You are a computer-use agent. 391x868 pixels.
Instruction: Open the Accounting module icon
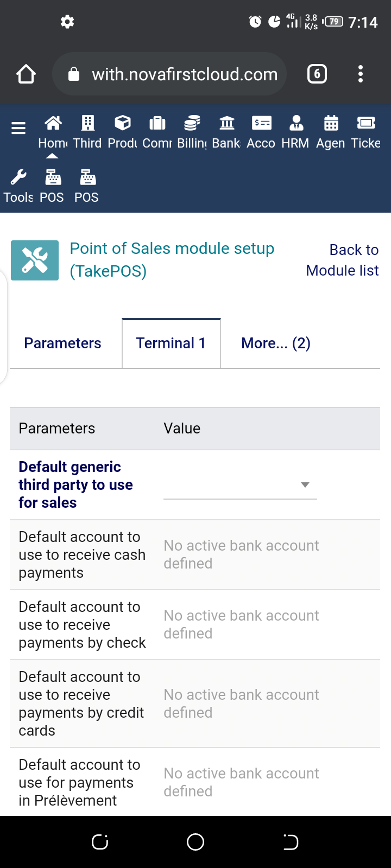coord(262,124)
